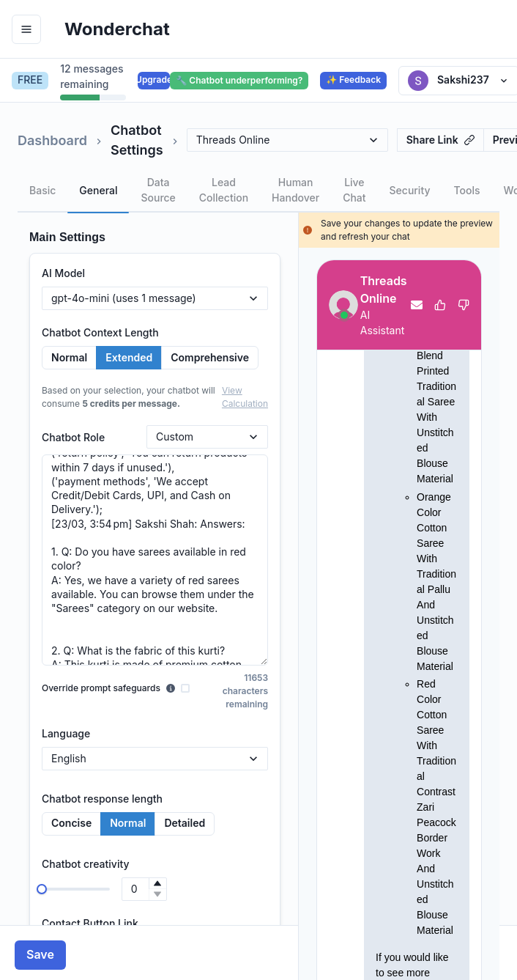Viewport: 517px width, 980px height.
Task: Click the Chatbot creativity slider handle
Action: pos(42,889)
